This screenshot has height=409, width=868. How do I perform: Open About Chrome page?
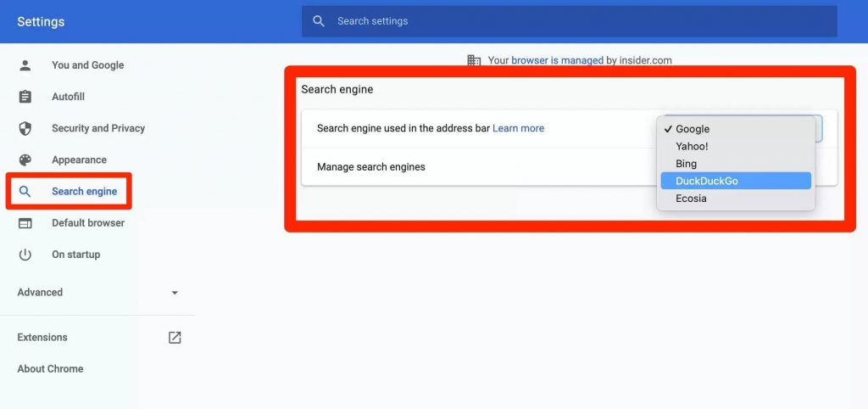[x=50, y=369]
